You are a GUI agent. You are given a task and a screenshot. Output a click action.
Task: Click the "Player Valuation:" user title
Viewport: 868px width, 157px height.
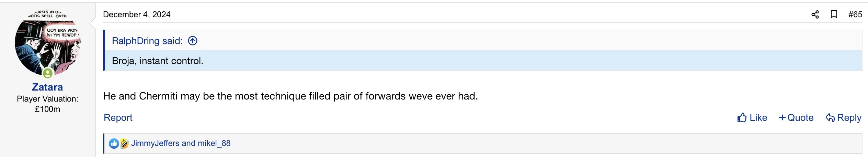pyautogui.click(x=47, y=99)
